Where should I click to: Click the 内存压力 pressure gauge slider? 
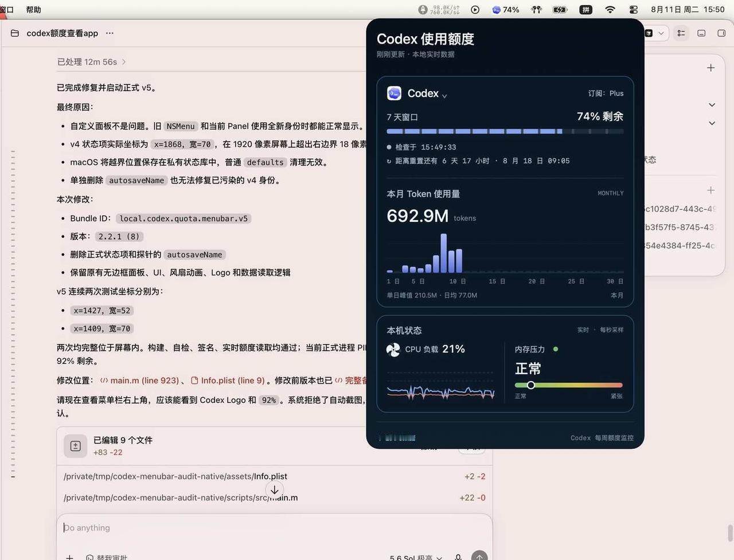click(x=568, y=385)
